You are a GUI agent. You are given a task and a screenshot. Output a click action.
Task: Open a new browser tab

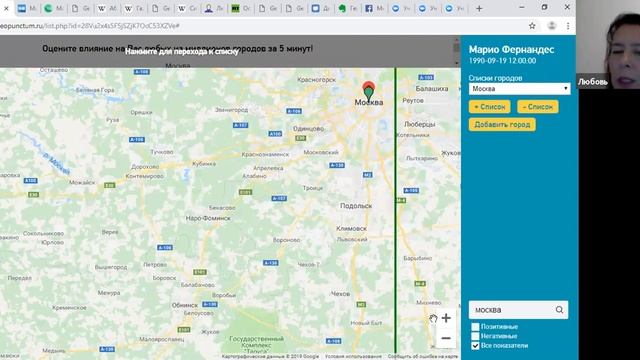point(479,8)
